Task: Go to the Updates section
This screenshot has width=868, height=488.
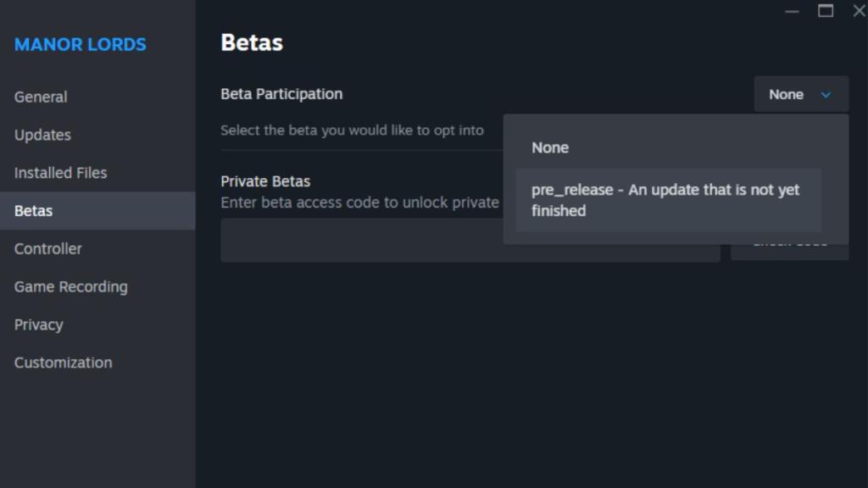Action: 42,135
